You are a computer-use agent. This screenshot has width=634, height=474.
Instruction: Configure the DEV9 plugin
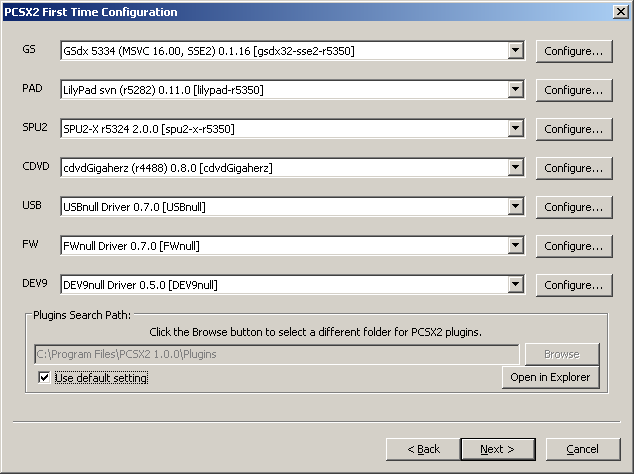point(574,285)
